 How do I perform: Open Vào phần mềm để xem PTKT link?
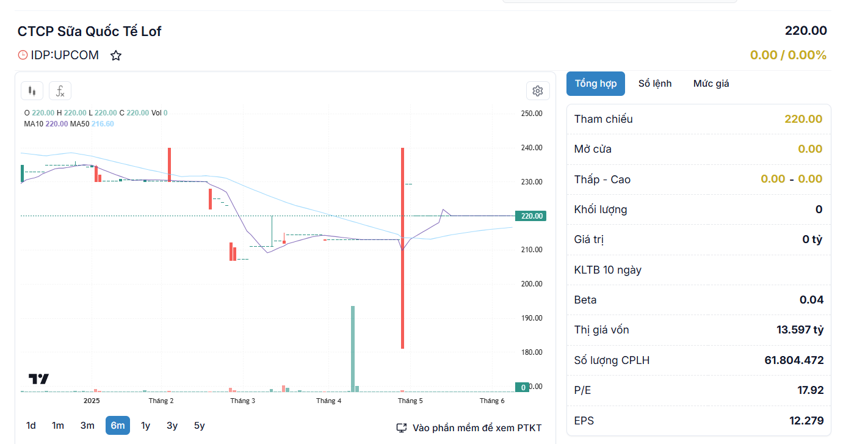tap(477, 428)
